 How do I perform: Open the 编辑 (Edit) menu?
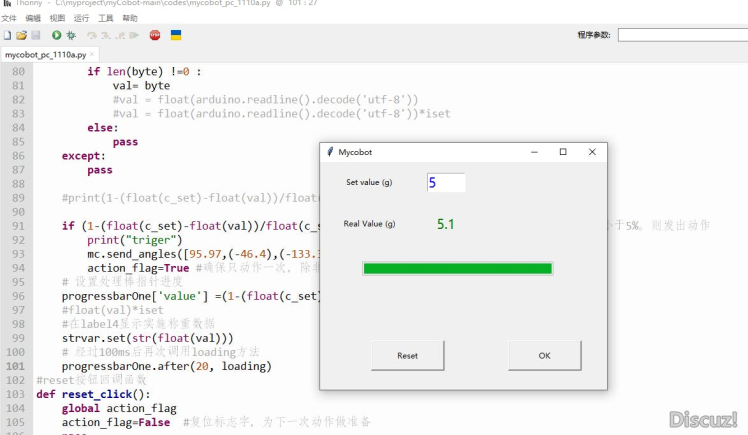click(33, 18)
